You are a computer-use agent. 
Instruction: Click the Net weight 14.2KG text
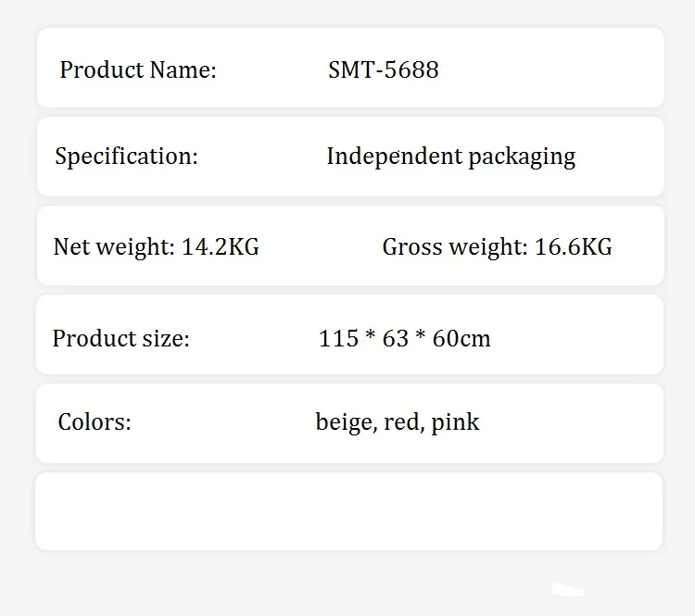tap(156, 247)
